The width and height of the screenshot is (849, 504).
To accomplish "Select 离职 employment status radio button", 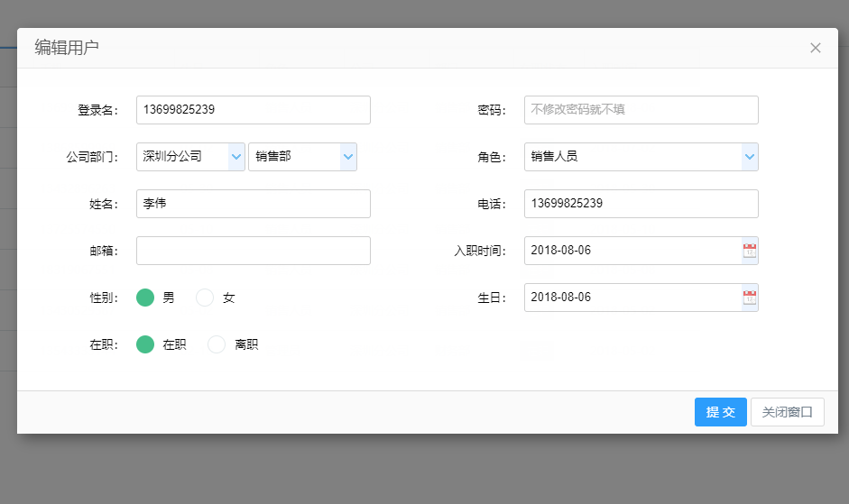I will point(217,344).
